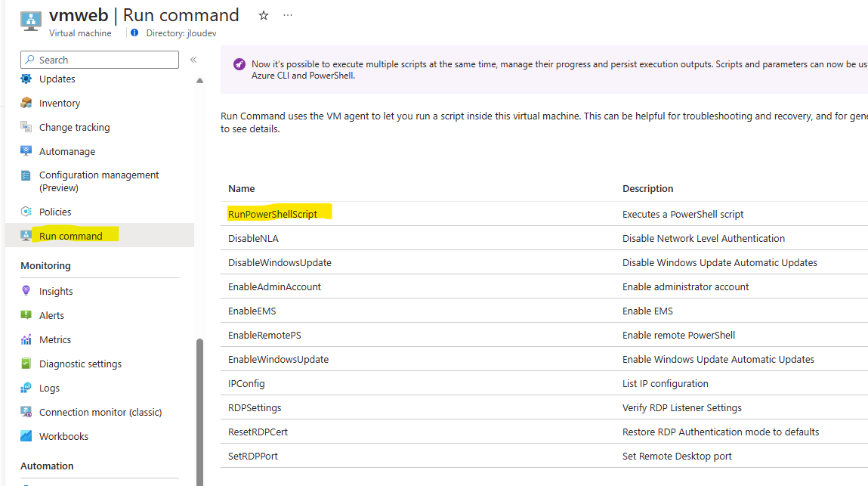
Task: Click the Policies icon
Action: (x=26, y=212)
